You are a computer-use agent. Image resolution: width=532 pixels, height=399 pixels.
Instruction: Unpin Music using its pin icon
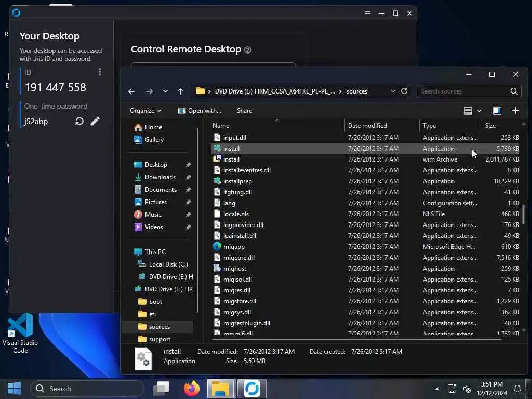coord(188,215)
